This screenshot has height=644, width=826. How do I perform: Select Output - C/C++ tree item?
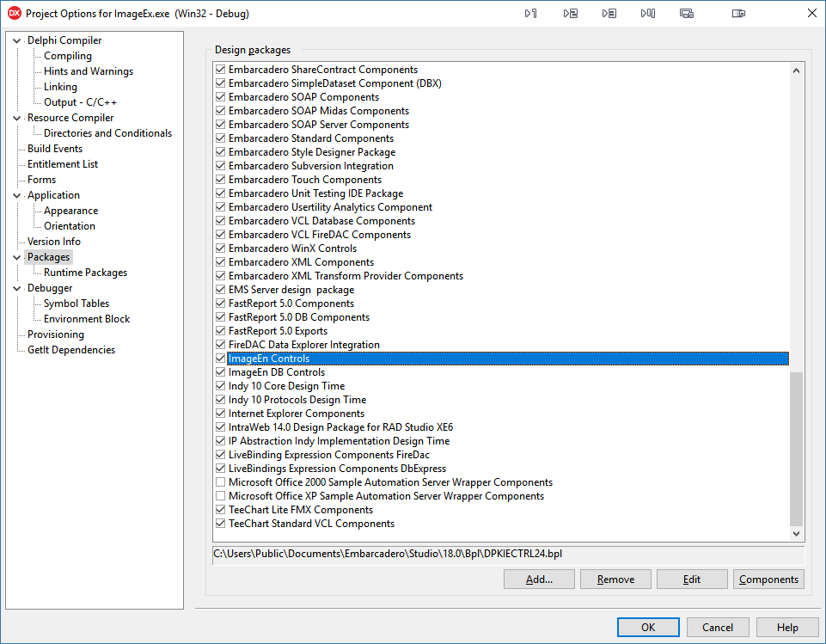point(80,102)
